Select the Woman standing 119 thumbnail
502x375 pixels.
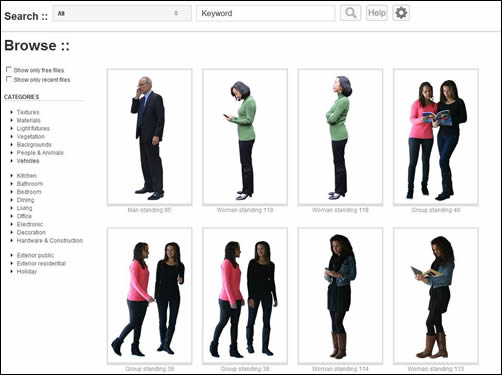[x=245, y=137]
